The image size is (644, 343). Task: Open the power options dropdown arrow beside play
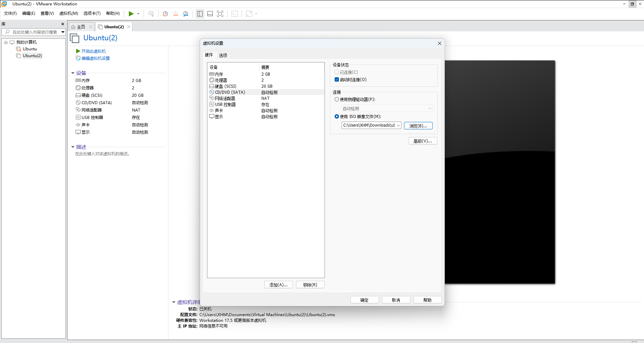(x=138, y=14)
